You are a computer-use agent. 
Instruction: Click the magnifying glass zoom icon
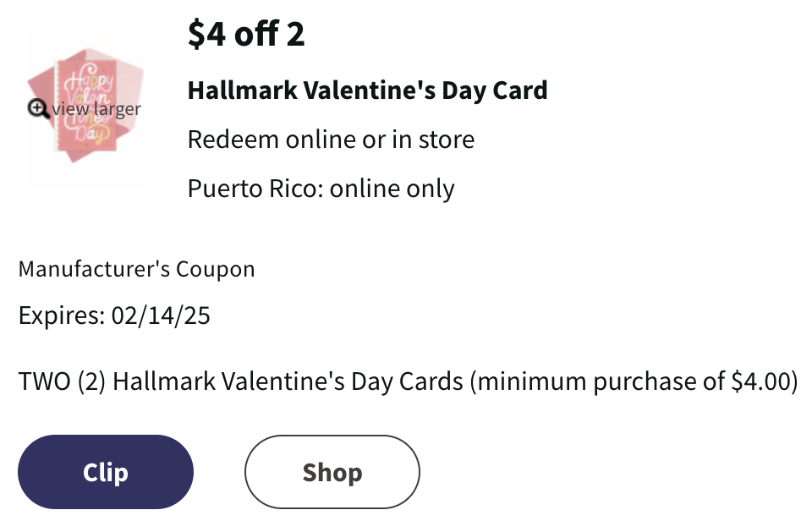coord(38,109)
